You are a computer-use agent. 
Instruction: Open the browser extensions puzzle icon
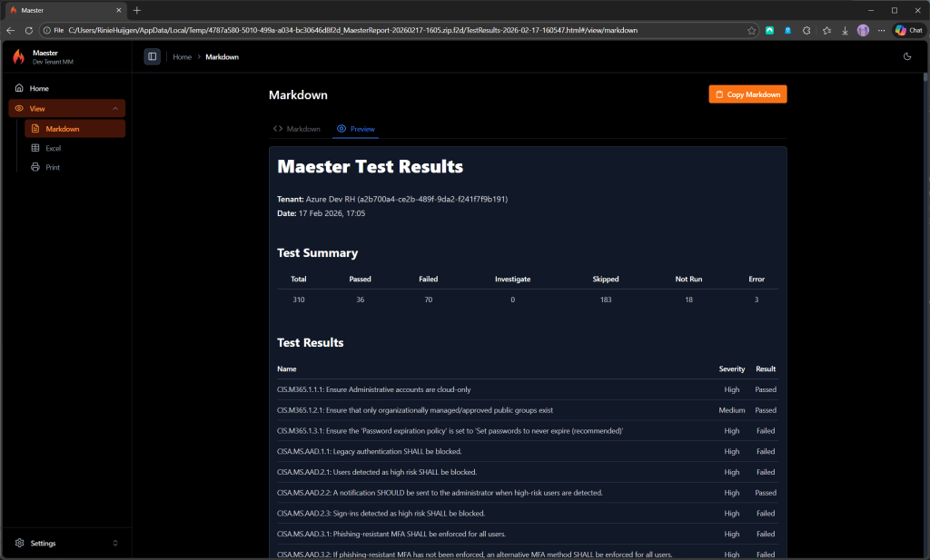[806, 30]
